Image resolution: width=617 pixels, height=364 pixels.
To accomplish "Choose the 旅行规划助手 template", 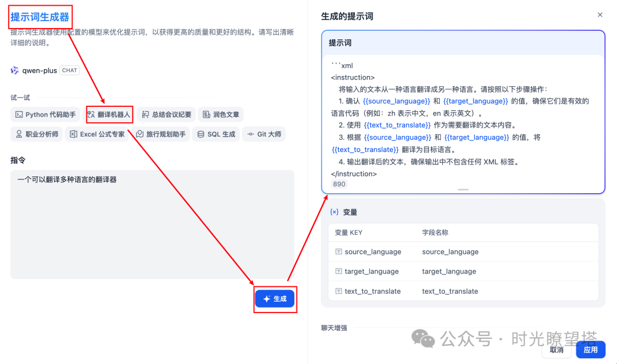I will (x=161, y=134).
